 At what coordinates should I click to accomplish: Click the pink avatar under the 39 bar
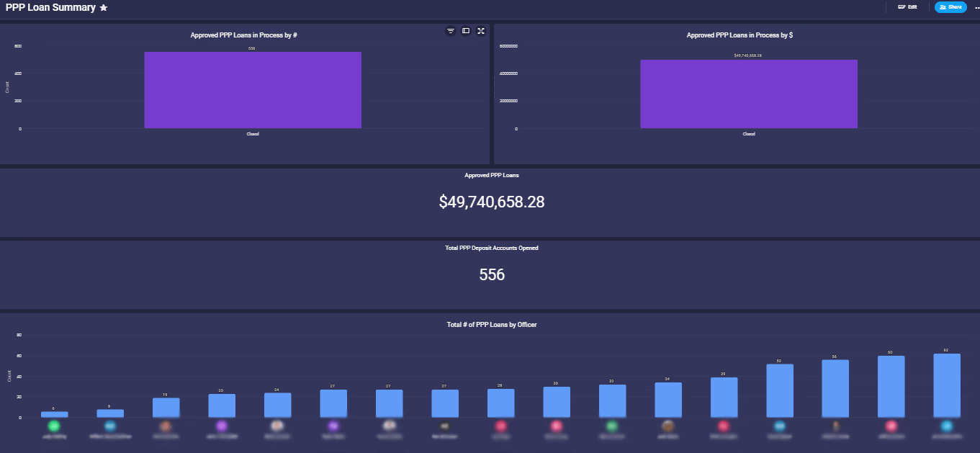(x=724, y=426)
